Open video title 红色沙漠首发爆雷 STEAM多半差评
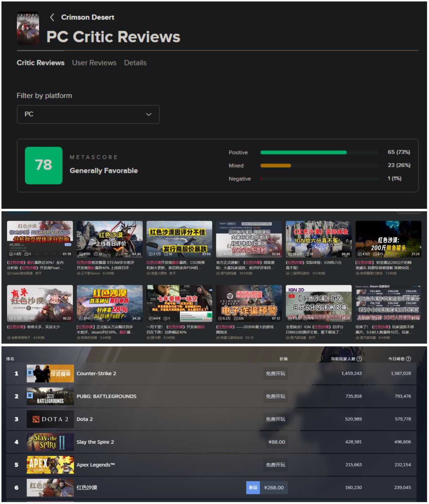 pyautogui.click(x=106, y=265)
